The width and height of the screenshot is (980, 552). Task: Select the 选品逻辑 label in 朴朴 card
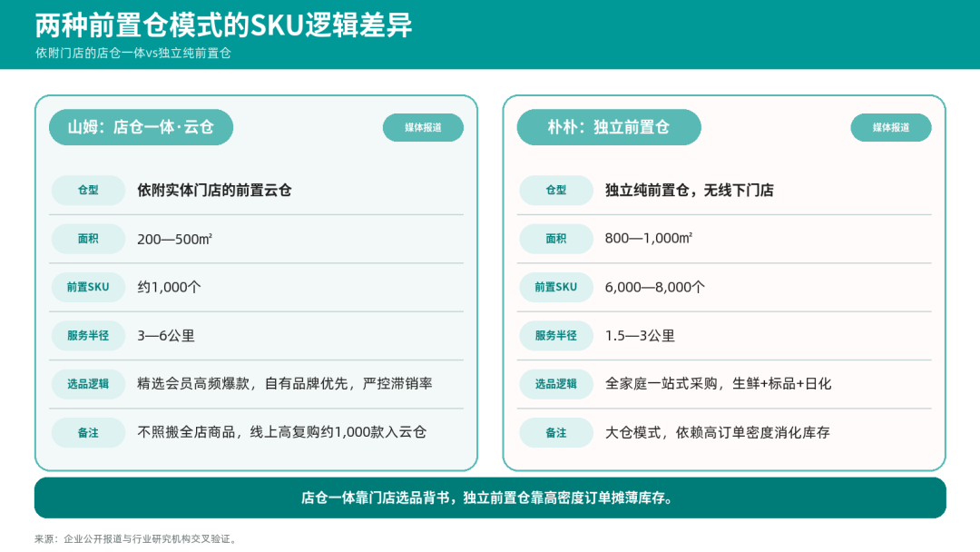[x=555, y=384]
